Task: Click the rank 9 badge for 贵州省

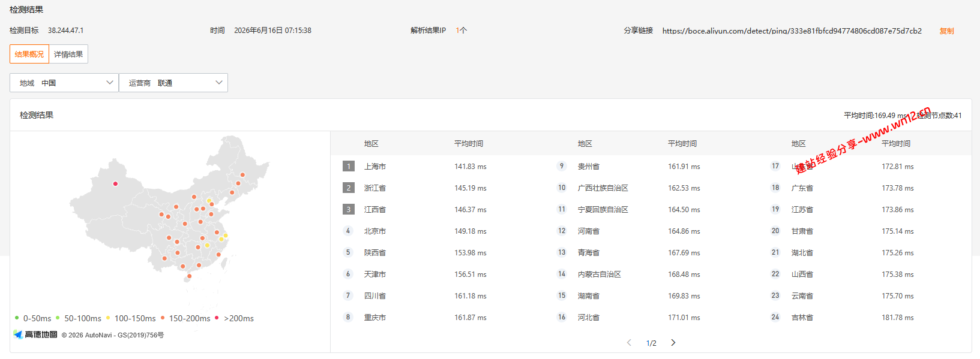Action: (x=562, y=166)
